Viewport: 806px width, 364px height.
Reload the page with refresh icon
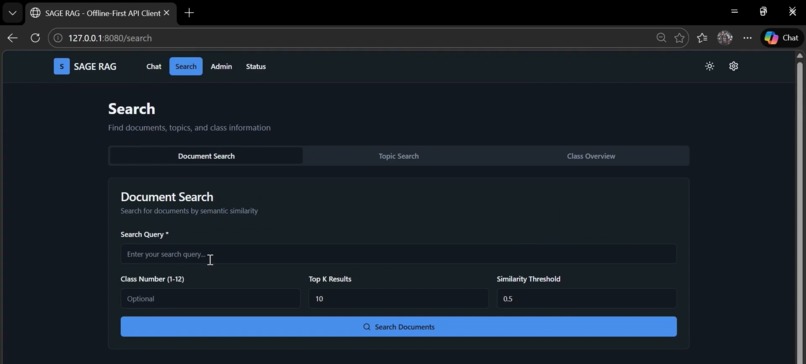click(35, 38)
